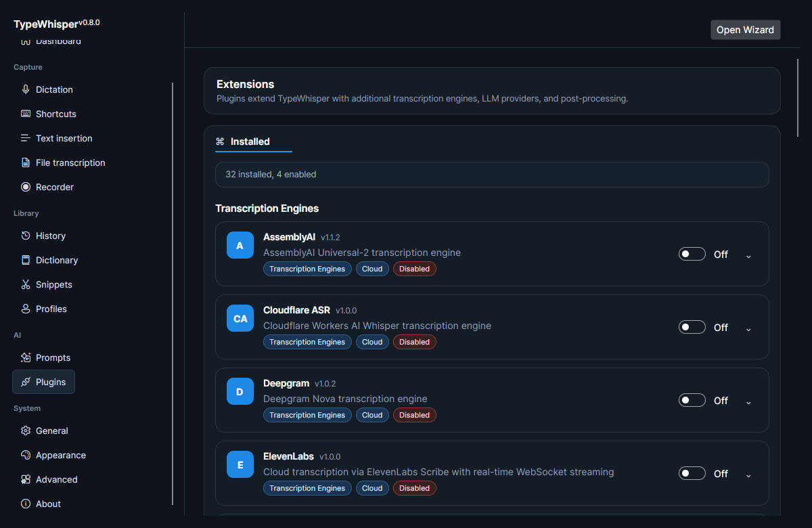The width and height of the screenshot is (812, 528).
Task: Turn on the Cloudflare ASR toggle
Action: tap(692, 327)
